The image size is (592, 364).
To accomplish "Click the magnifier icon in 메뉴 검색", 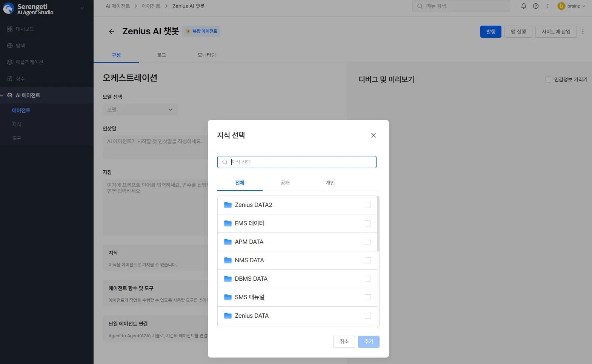I will tap(420, 6).
